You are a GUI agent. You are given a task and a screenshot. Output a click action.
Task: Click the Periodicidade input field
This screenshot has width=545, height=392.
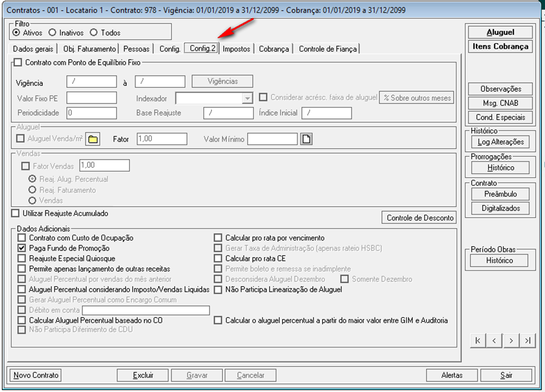(x=91, y=113)
